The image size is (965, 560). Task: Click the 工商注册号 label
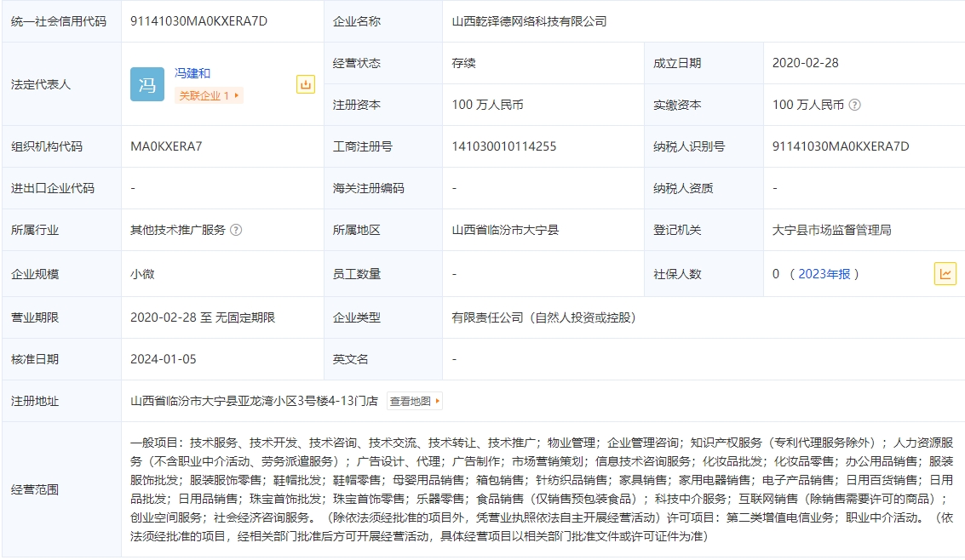[363, 147]
